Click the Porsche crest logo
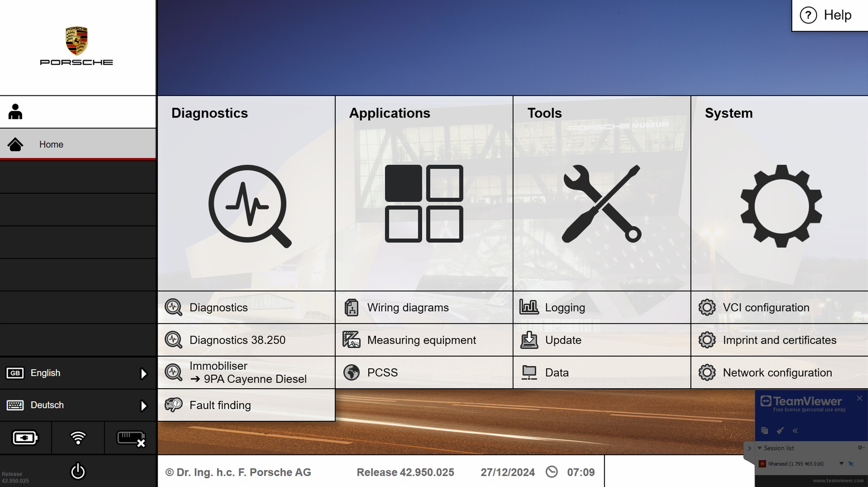The width and height of the screenshot is (868, 487). 77,41
